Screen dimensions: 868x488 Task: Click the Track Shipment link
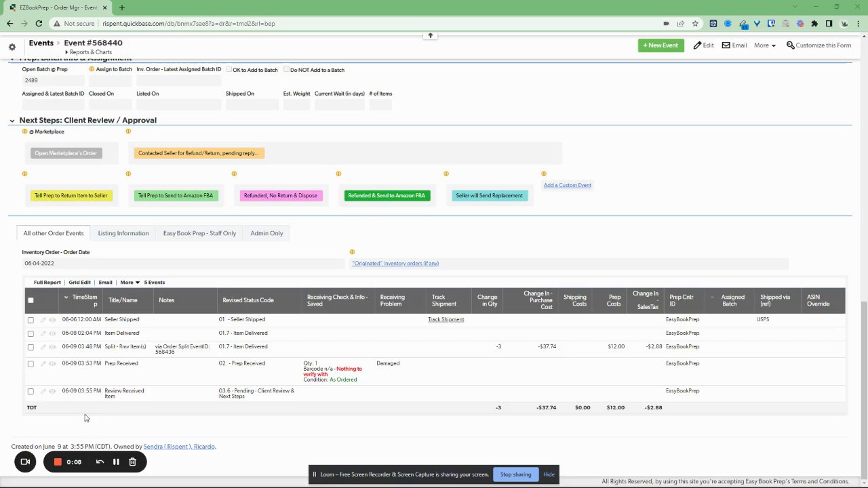(446, 319)
